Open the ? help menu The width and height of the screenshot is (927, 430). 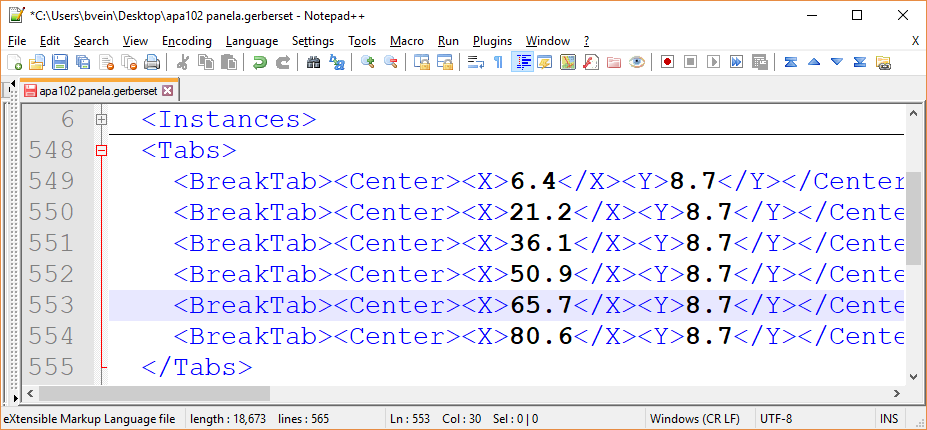[x=586, y=41]
